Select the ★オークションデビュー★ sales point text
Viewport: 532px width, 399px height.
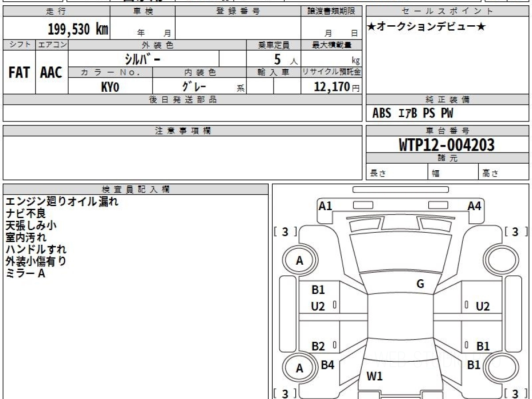pos(426,27)
